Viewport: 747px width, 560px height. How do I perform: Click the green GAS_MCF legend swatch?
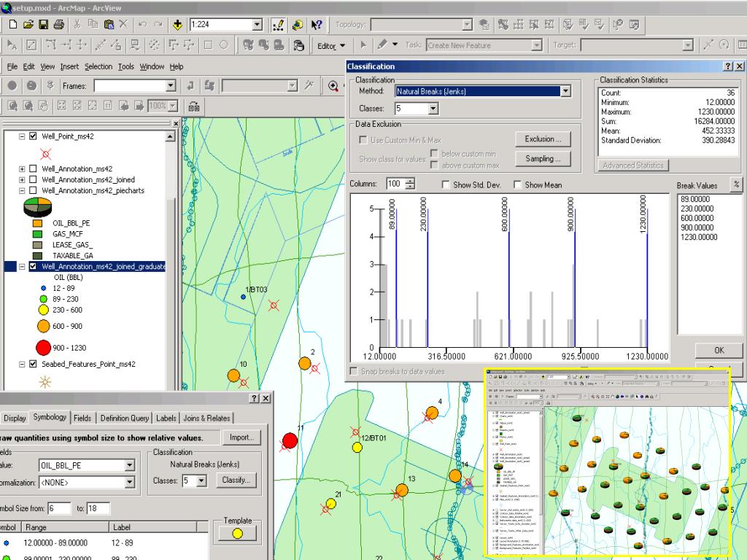coord(37,234)
